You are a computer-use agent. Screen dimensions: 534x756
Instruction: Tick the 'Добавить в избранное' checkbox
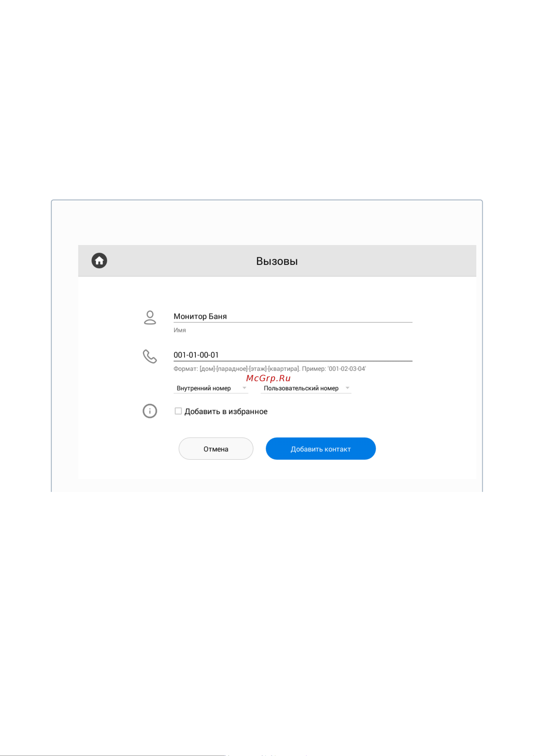click(x=178, y=411)
